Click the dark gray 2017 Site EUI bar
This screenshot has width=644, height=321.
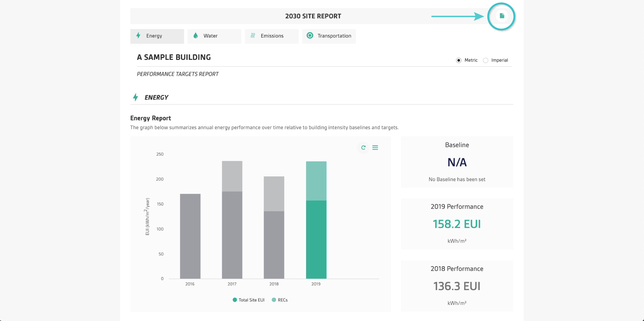click(x=232, y=235)
